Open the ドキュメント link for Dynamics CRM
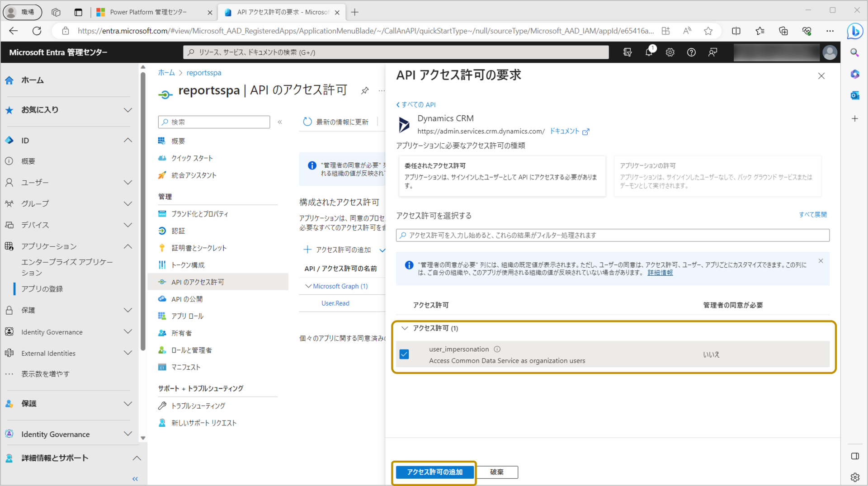 coord(569,131)
